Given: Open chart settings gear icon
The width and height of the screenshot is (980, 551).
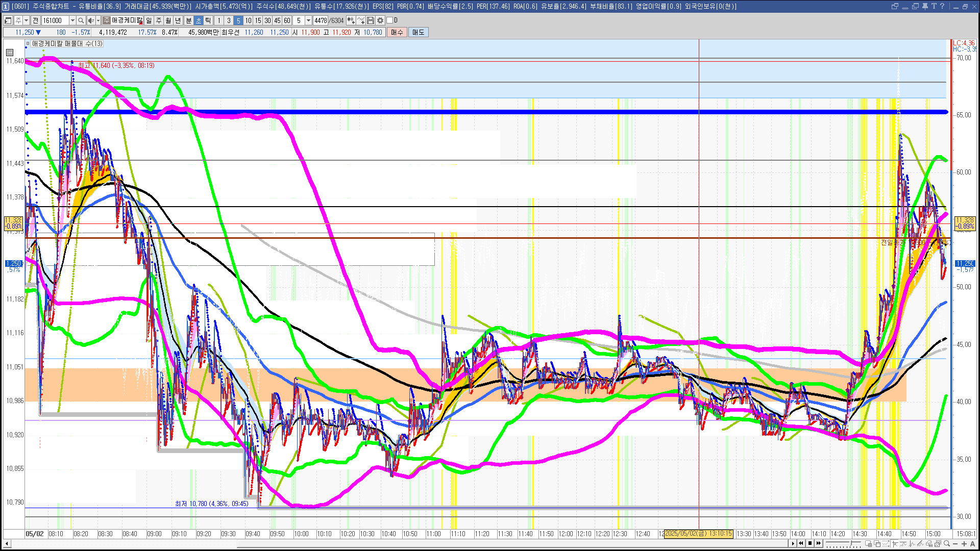Looking at the screenshot, I should [x=380, y=20].
